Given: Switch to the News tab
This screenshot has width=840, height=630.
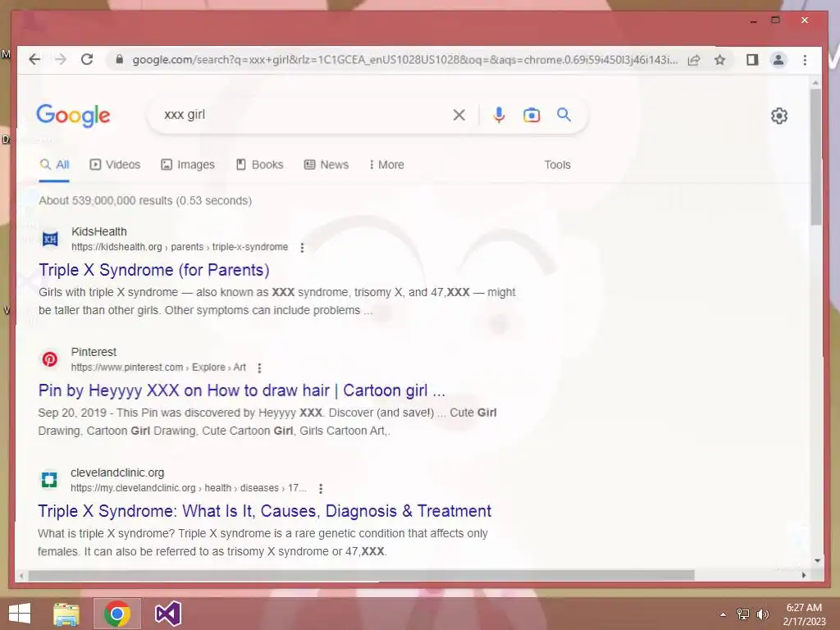Looking at the screenshot, I should click(326, 164).
